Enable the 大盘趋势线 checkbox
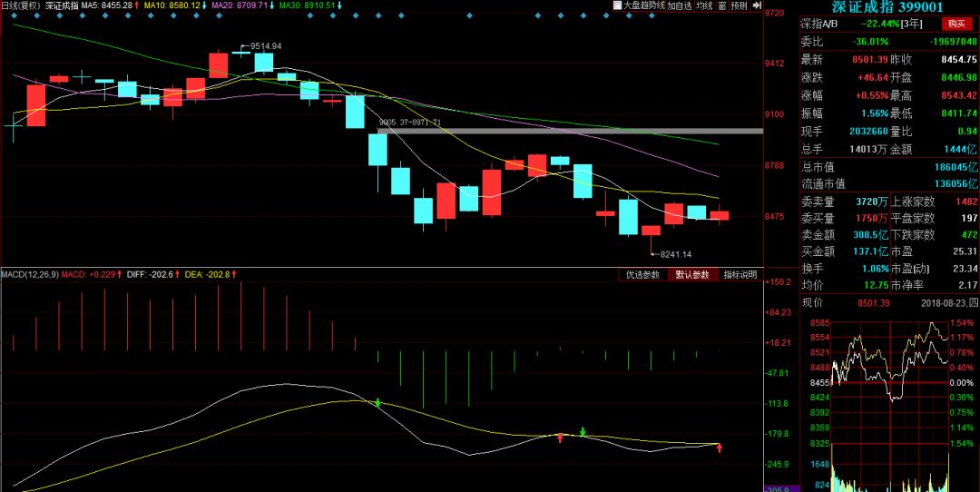 click(618, 5)
